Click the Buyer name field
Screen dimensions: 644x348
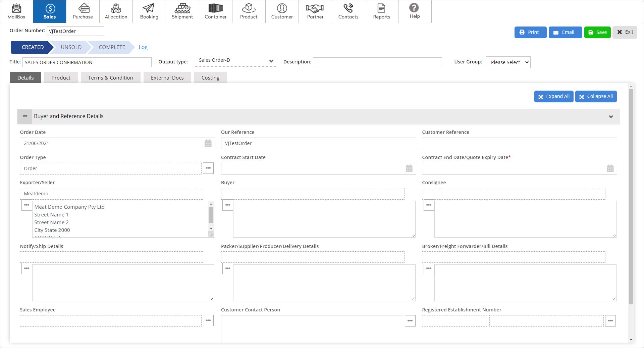pyautogui.click(x=313, y=194)
